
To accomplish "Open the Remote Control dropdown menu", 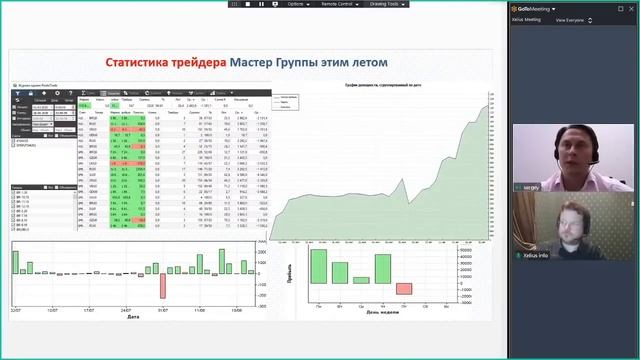I will [x=340, y=4].
